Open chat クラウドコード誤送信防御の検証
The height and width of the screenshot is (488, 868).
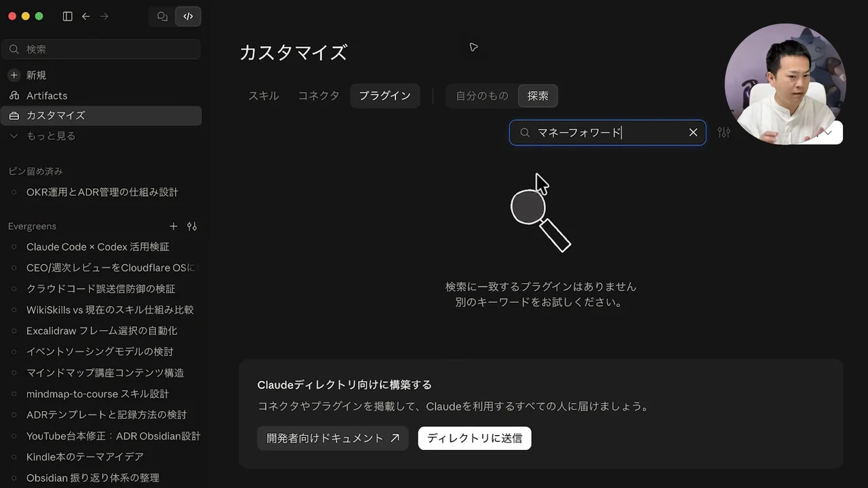(101, 289)
